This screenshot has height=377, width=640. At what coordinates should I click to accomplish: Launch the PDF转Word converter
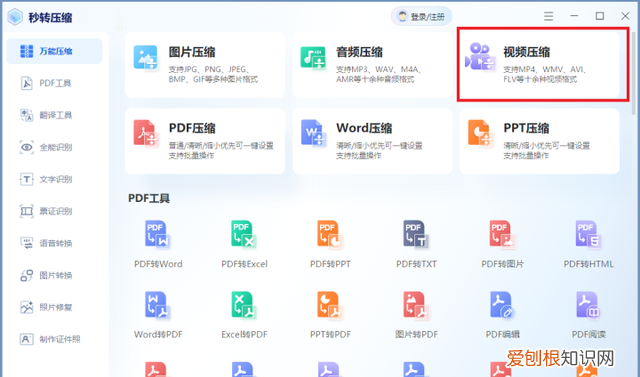coord(158,244)
